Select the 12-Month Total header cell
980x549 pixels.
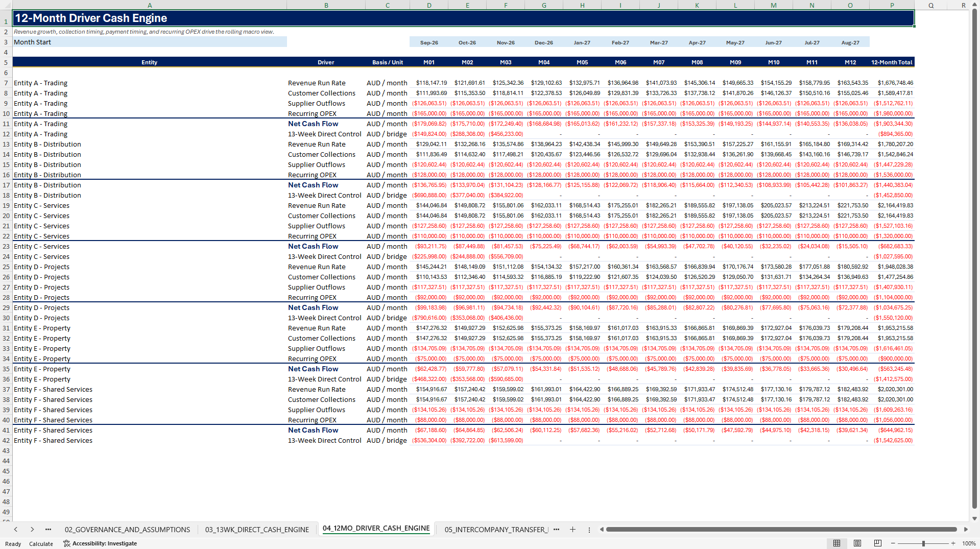892,62
